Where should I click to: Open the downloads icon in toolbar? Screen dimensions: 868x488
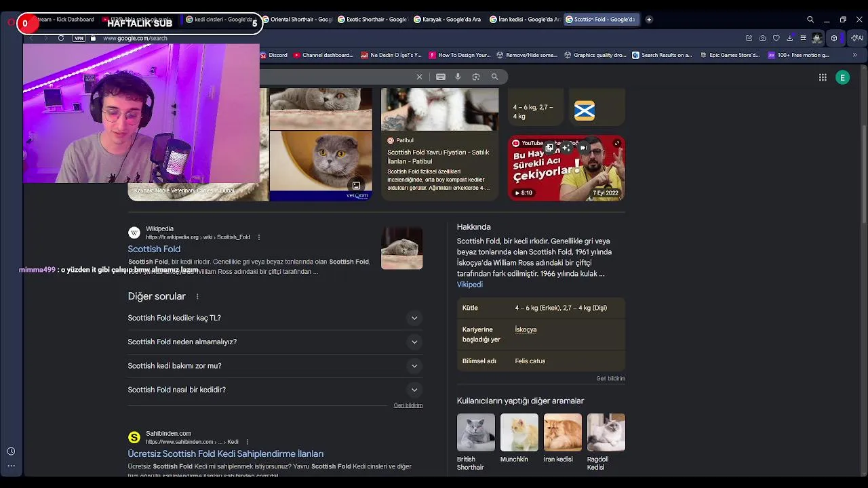(790, 38)
